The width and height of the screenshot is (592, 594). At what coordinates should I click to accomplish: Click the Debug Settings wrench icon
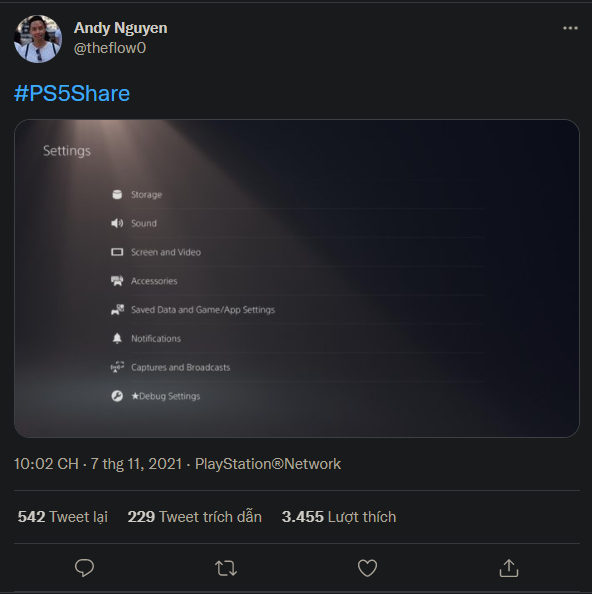tap(117, 396)
